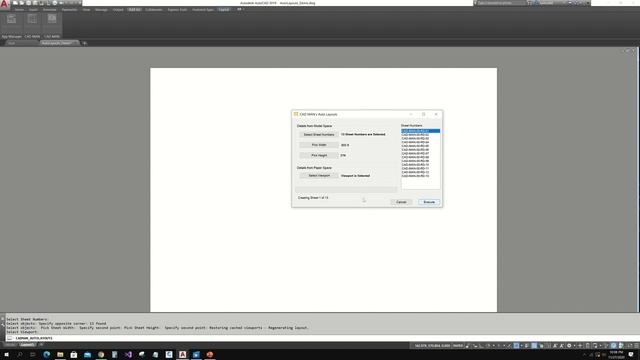Open the View ribbon tab
Viewport: 640px width, 360px height.
87,9
